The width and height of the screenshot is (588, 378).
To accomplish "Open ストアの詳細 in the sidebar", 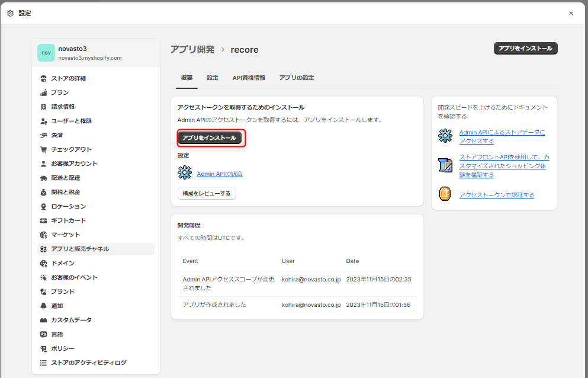I will pos(96,78).
